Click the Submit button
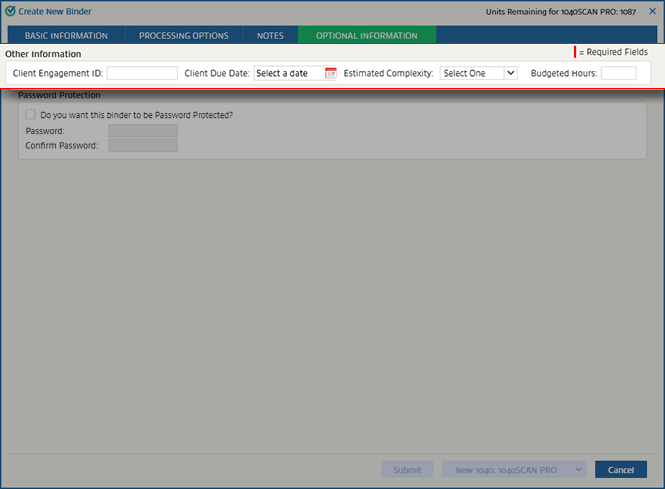The height and width of the screenshot is (489, 665). pos(407,469)
